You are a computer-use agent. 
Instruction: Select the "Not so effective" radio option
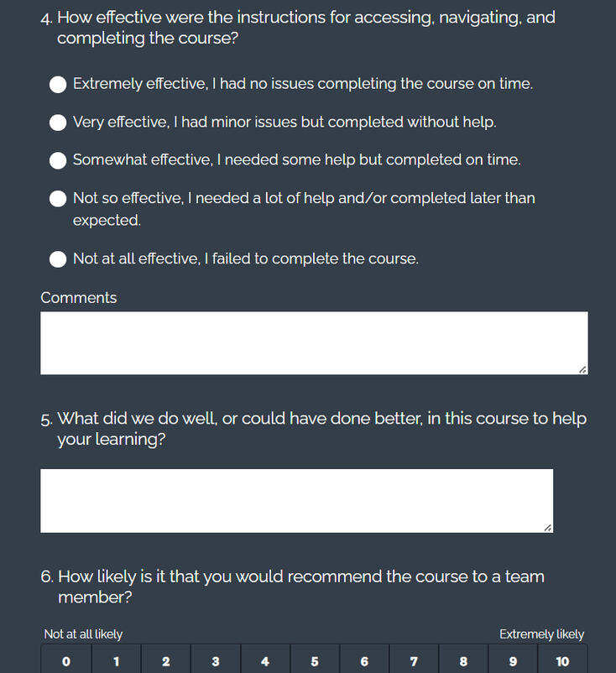[58, 199]
